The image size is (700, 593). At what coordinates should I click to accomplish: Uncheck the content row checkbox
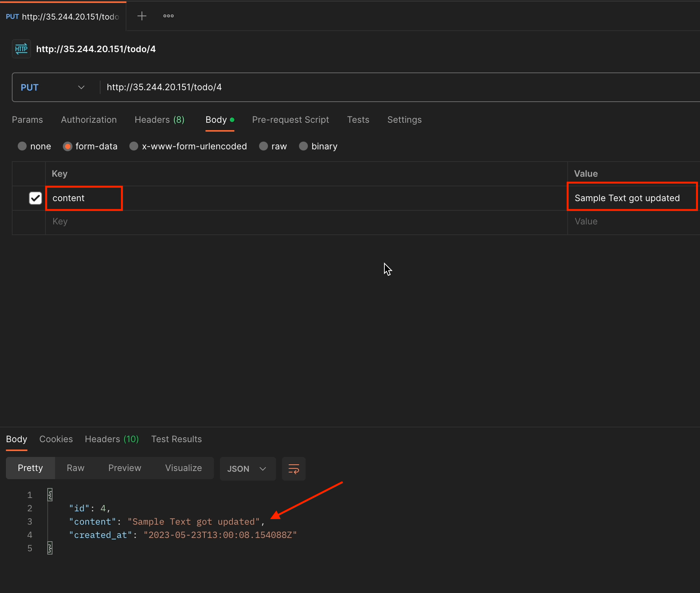(35, 198)
